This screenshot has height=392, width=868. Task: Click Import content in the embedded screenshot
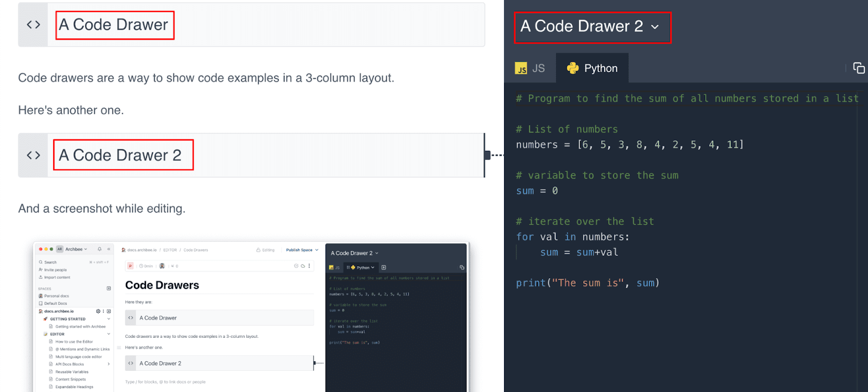(54, 278)
